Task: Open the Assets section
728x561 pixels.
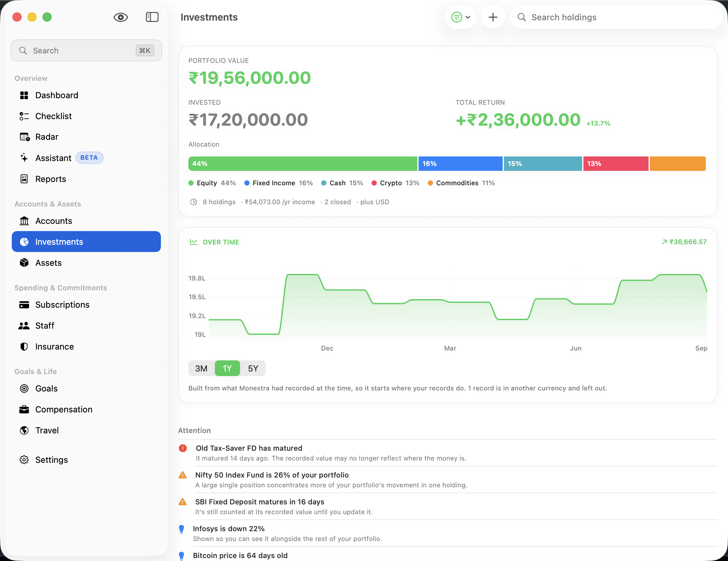Action: click(x=86, y=263)
